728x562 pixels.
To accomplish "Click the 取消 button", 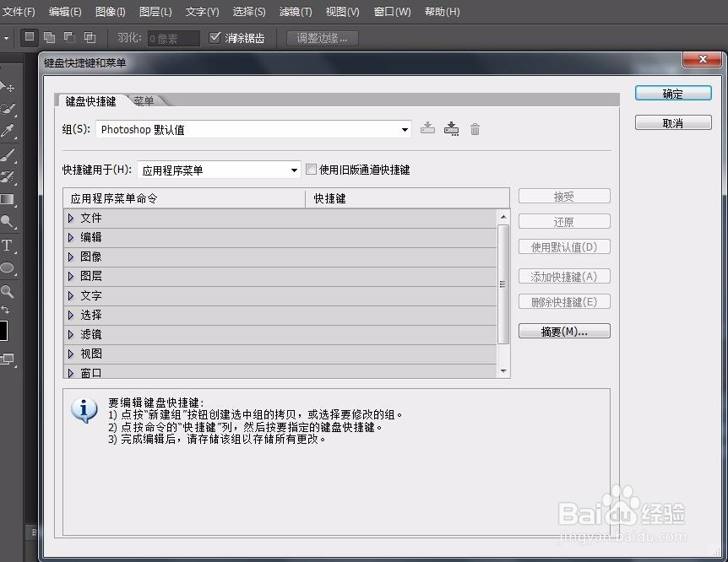I will click(673, 123).
